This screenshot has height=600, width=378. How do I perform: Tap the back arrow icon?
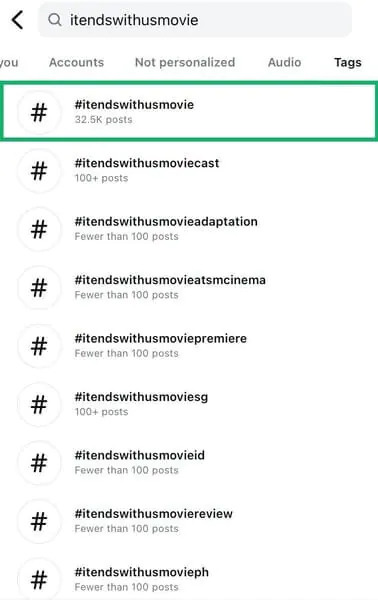tap(18, 20)
